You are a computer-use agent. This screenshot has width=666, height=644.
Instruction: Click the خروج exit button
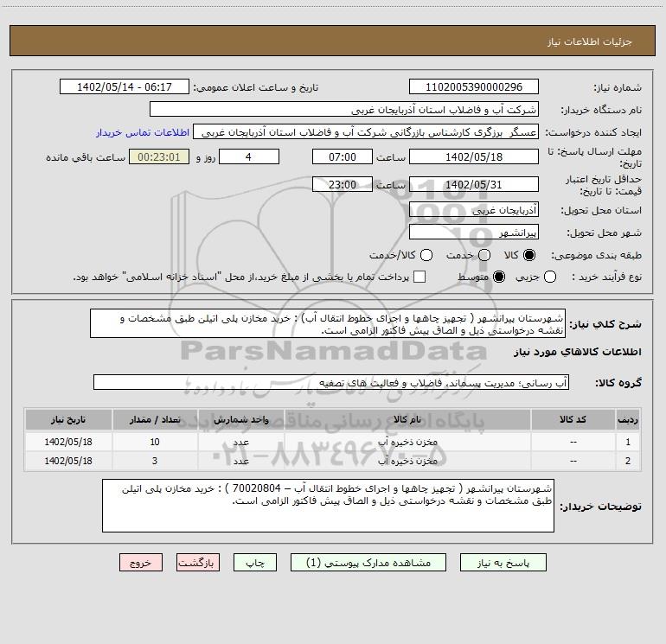click(x=141, y=563)
